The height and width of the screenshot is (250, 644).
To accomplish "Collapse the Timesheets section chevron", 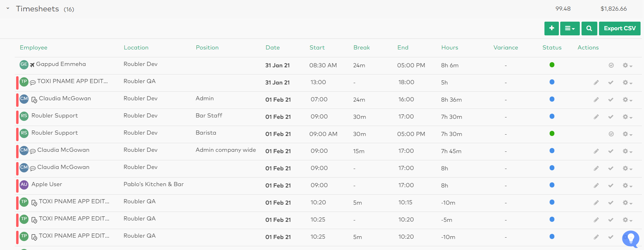I will point(8,8).
